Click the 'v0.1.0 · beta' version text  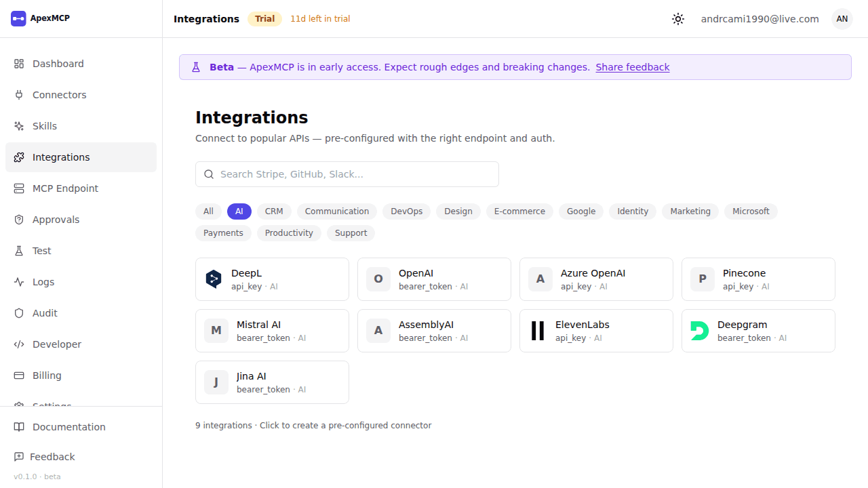(37, 476)
